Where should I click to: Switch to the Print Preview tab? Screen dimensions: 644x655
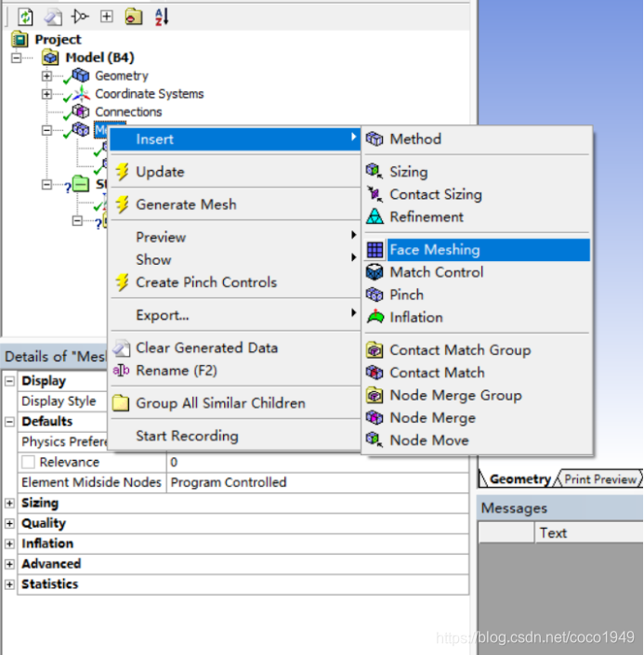click(x=600, y=479)
